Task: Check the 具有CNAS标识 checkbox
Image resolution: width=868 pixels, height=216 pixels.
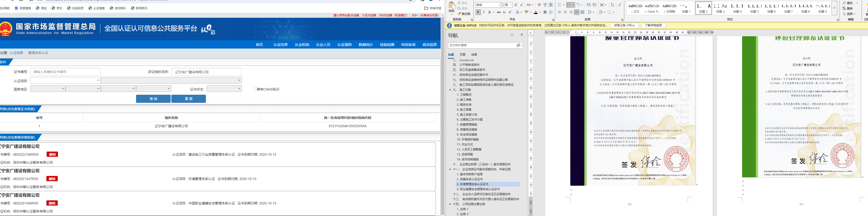Action: tap(255, 89)
